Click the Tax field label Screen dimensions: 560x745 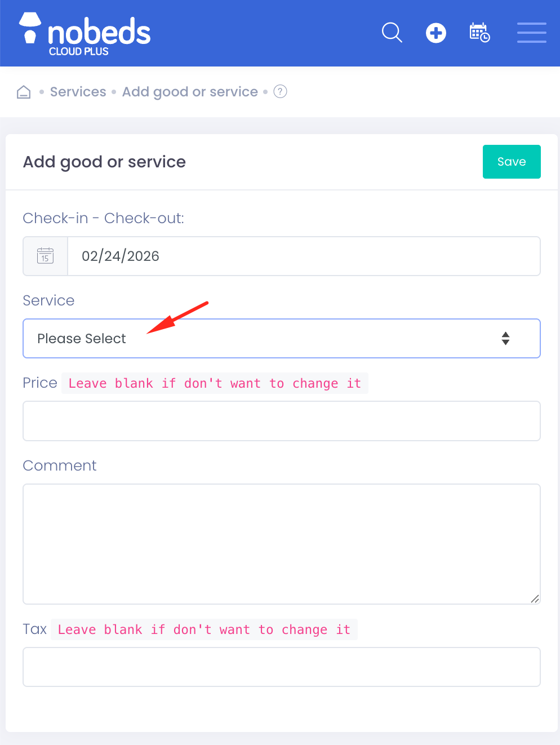tap(34, 629)
